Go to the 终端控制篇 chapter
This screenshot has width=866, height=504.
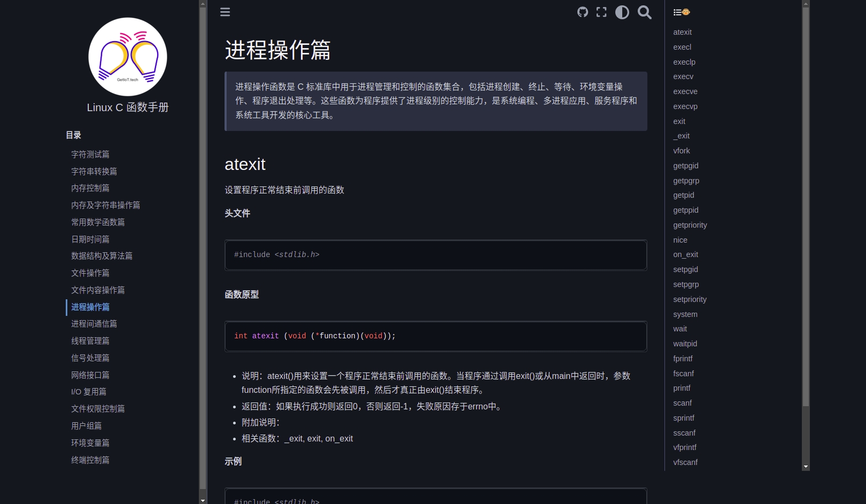pos(90,460)
